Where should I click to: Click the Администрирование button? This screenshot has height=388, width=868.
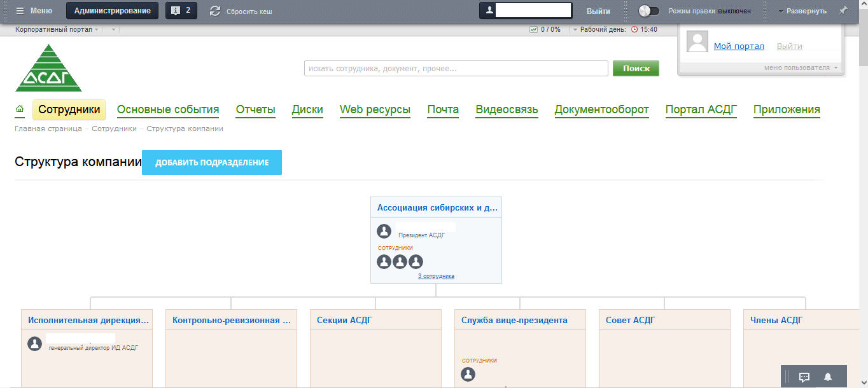point(112,11)
